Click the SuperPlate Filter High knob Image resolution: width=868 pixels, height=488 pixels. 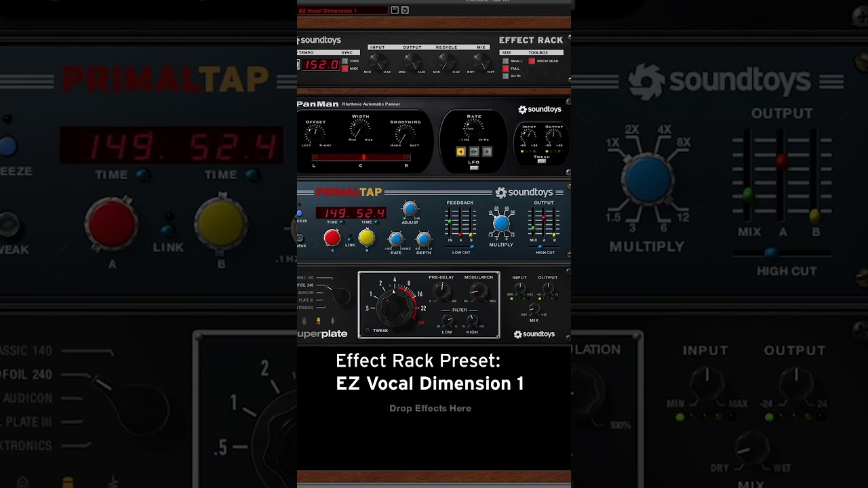pyautogui.click(x=472, y=321)
